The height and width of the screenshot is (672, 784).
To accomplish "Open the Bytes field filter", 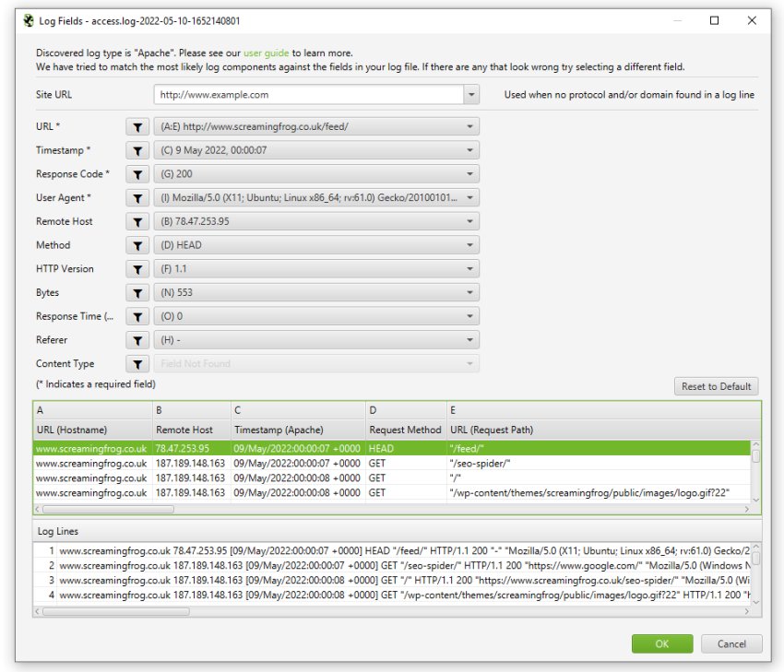I will (137, 292).
